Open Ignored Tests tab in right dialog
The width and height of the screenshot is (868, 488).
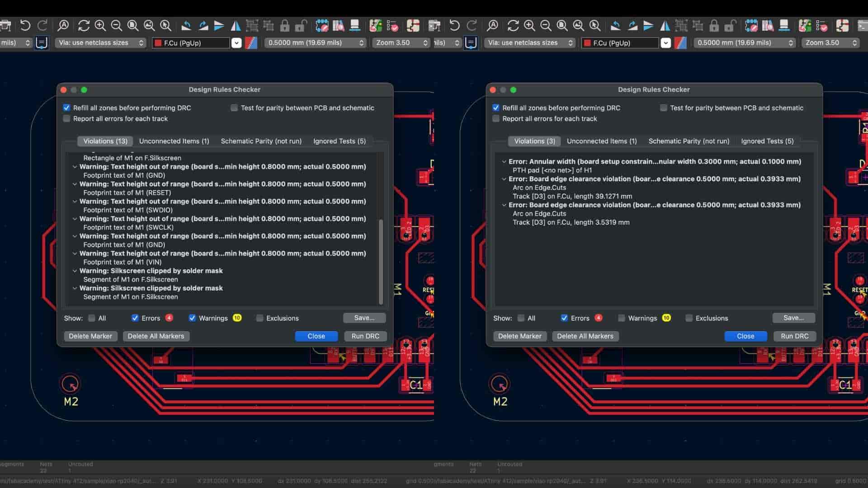pos(767,141)
